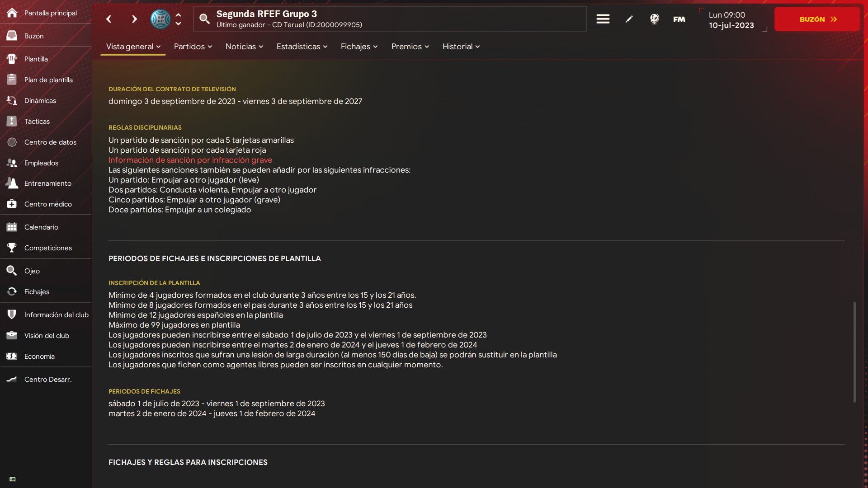Open Información de sanción por infracción grave
This screenshot has height=488, width=868.
pyautogui.click(x=190, y=160)
